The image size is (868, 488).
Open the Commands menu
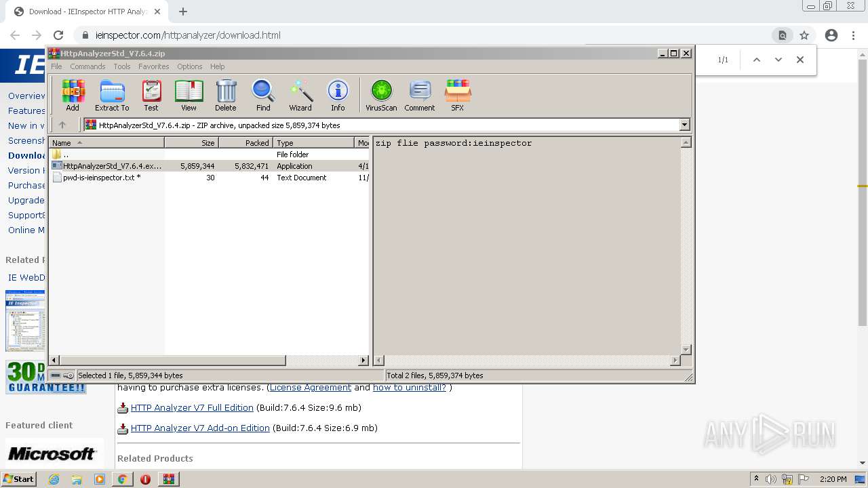[87, 66]
